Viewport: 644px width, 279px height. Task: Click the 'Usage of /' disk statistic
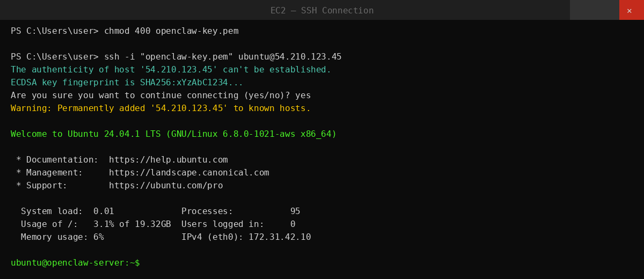click(96, 224)
